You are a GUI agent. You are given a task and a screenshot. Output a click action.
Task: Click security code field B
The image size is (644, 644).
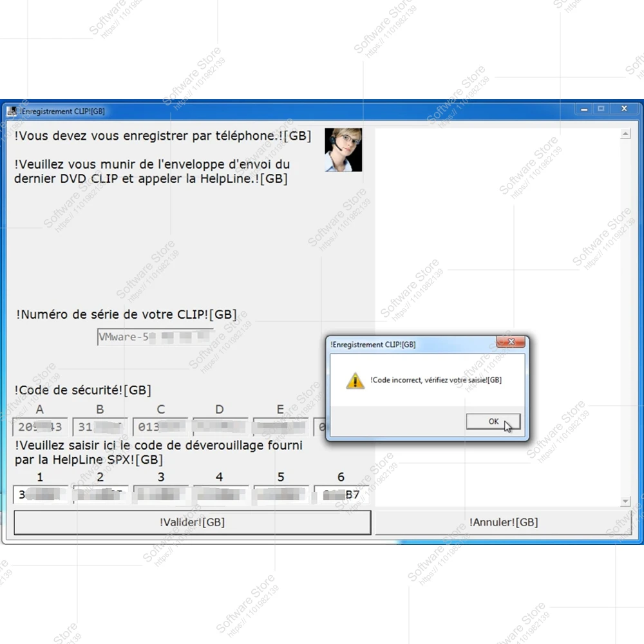coord(100,427)
